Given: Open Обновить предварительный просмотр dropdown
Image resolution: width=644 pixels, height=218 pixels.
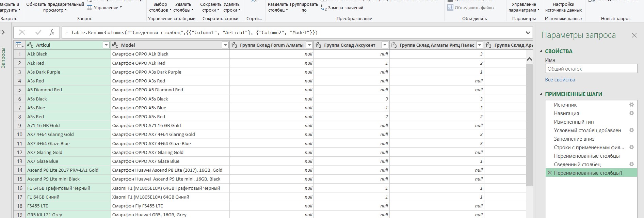Looking at the screenshot, I should (x=55, y=7).
